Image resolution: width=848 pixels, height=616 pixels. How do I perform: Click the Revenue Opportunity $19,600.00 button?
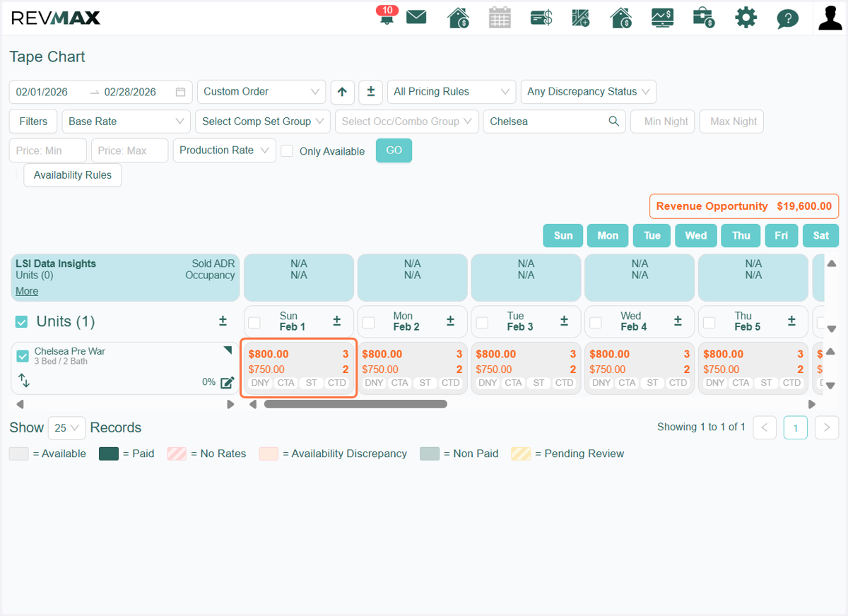pos(744,206)
